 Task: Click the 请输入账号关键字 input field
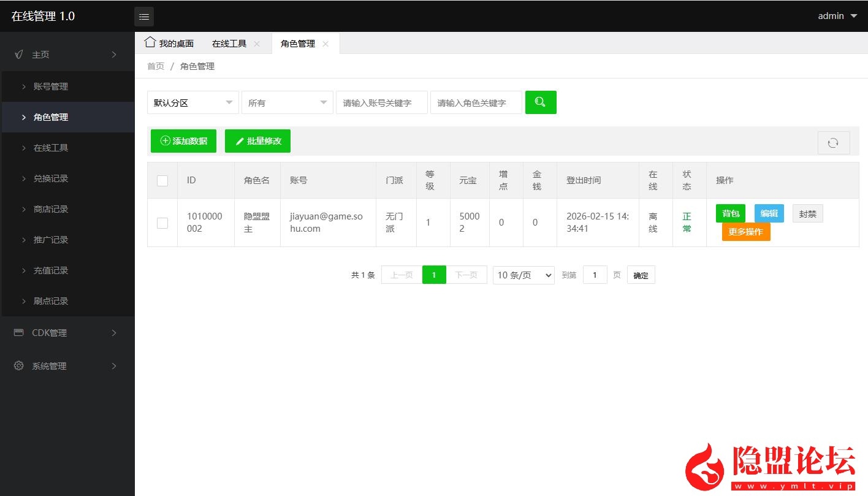[381, 102]
